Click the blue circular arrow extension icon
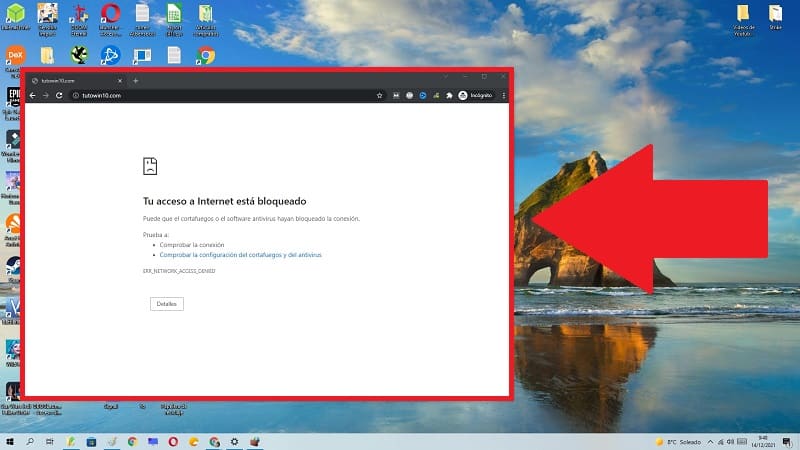Viewport: 800px width, 450px height. pos(423,95)
